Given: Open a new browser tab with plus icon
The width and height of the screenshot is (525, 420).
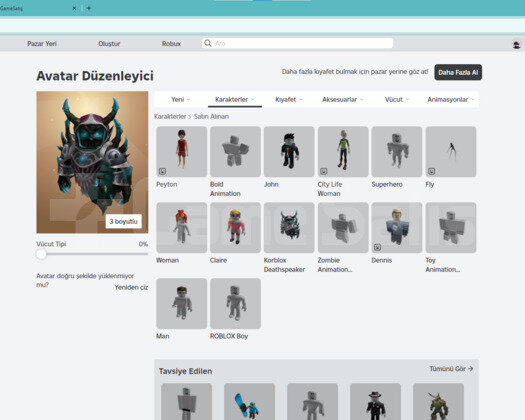Looking at the screenshot, I should tap(89, 8).
